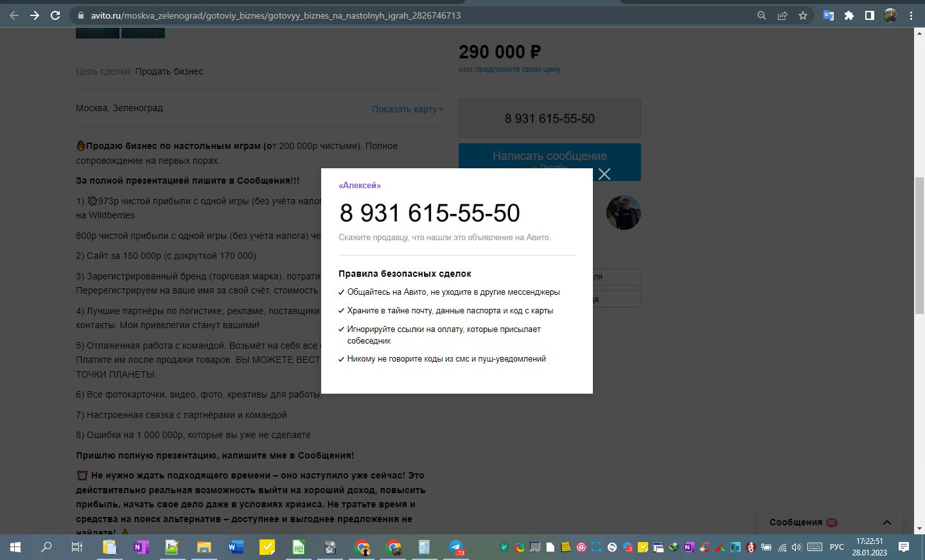Image resolution: width=925 pixels, height=560 pixels.
Task: Go back to the previous page
Action: coord(14,15)
